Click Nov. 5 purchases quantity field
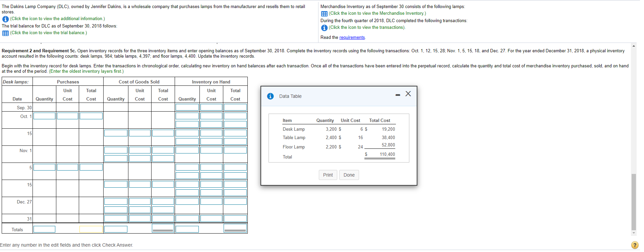The height and width of the screenshot is (252, 644). [44, 167]
